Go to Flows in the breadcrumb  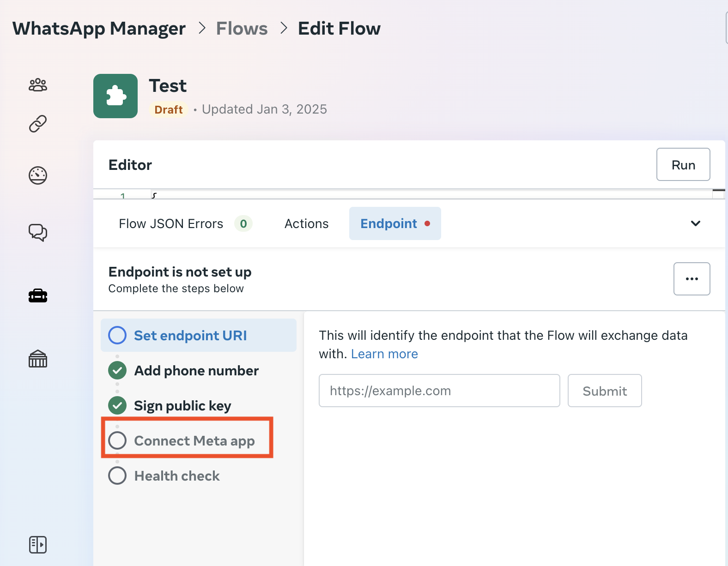(242, 29)
